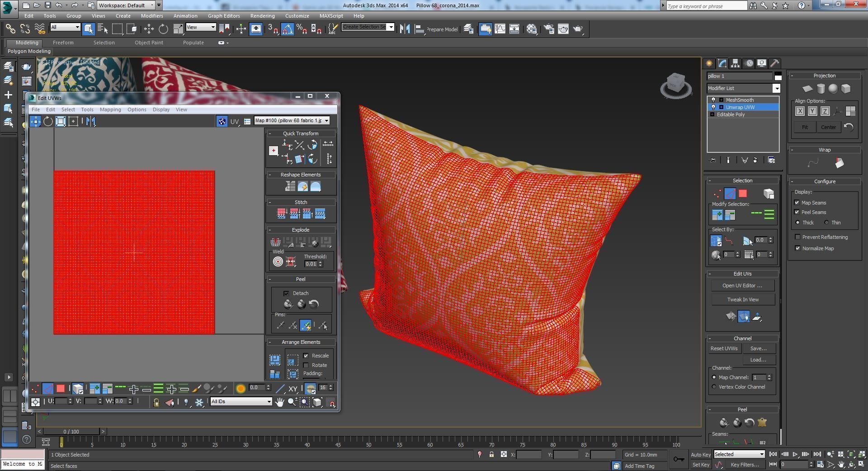Open the Utilities command panel tab

tap(774, 63)
